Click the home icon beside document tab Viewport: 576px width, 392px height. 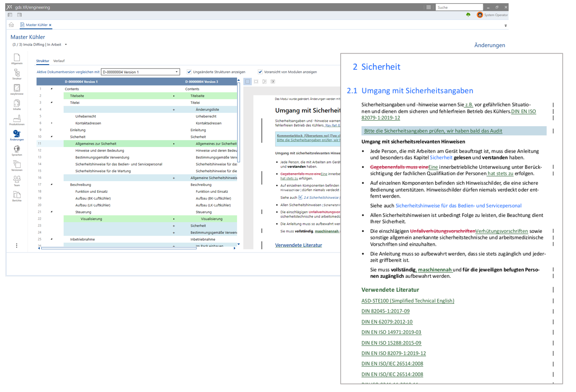tap(11, 25)
